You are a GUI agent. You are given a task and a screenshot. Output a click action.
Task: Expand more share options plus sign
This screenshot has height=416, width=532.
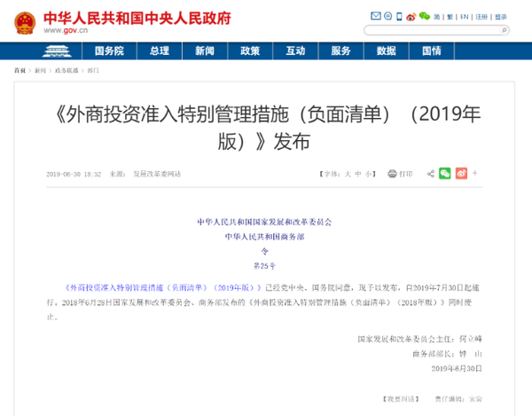473,174
